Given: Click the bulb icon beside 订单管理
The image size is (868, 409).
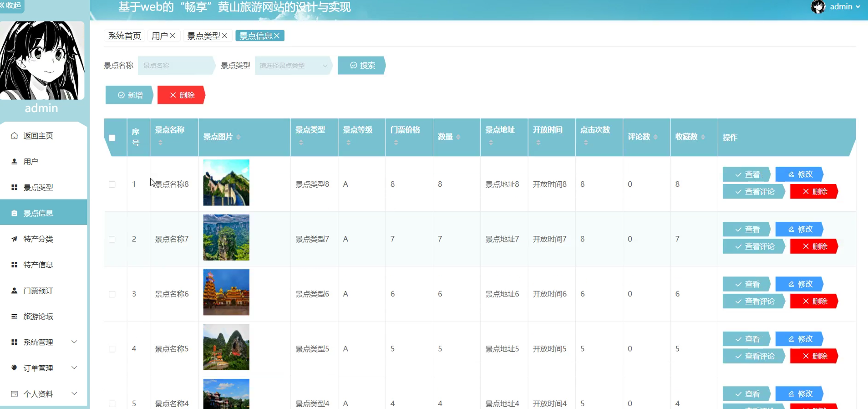Looking at the screenshot, I should [x=14, y=368].
